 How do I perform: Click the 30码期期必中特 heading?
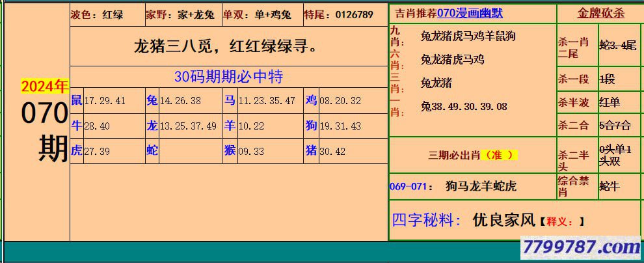(229, 76)
